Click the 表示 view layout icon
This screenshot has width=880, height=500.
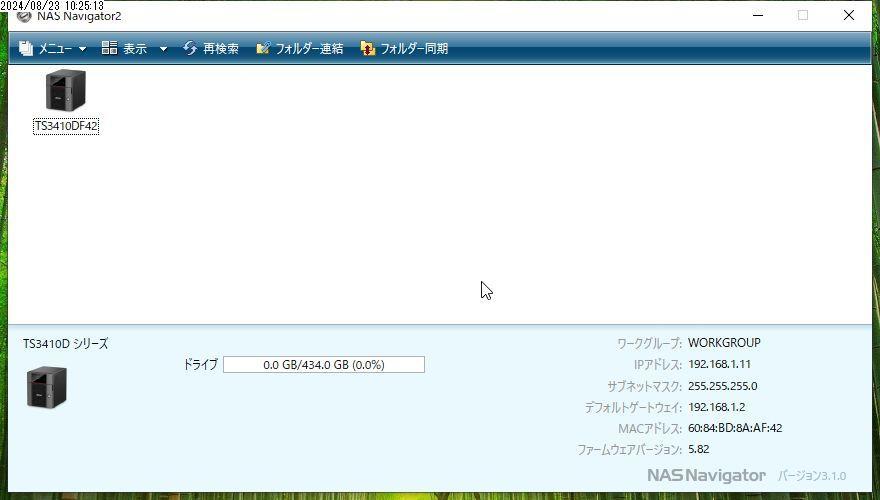click(109, 48)
